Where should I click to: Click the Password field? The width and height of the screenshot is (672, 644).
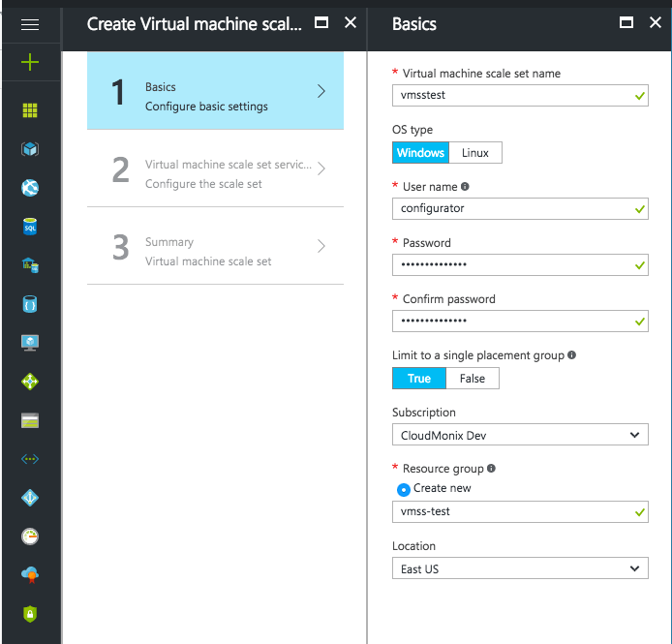pos(520,265)
